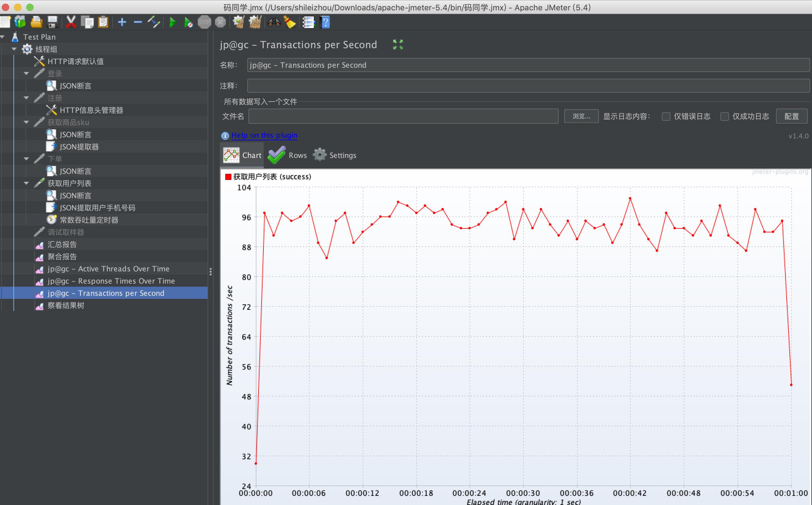Click the fullscreen expand icon
Screen dimensions: 812x505
click(397, 44)
